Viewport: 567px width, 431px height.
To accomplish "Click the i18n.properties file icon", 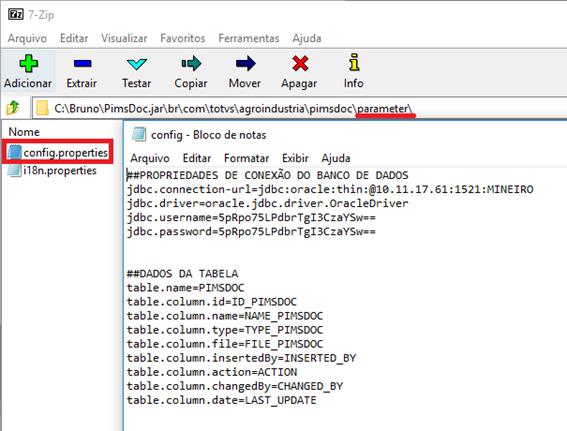I will click(x=14, y=170).
